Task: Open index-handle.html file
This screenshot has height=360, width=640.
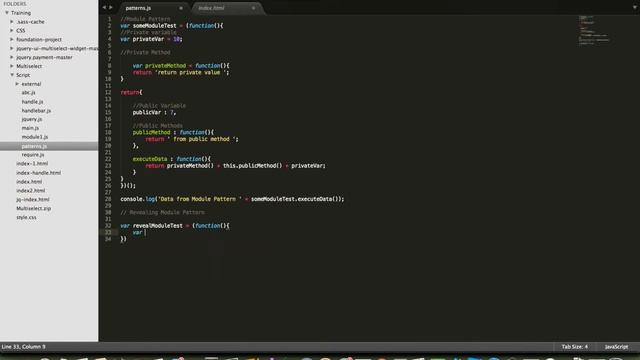Action: coord(38,173)
